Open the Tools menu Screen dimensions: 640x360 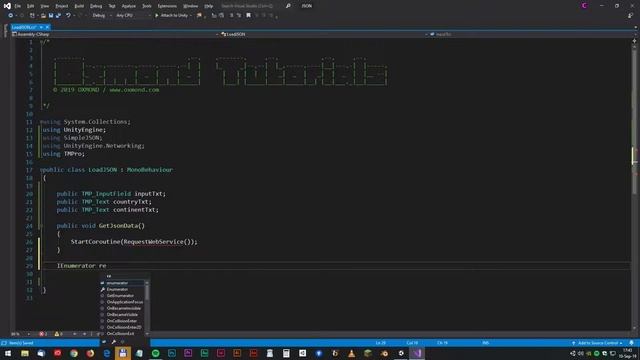click(x=147, y=6)
